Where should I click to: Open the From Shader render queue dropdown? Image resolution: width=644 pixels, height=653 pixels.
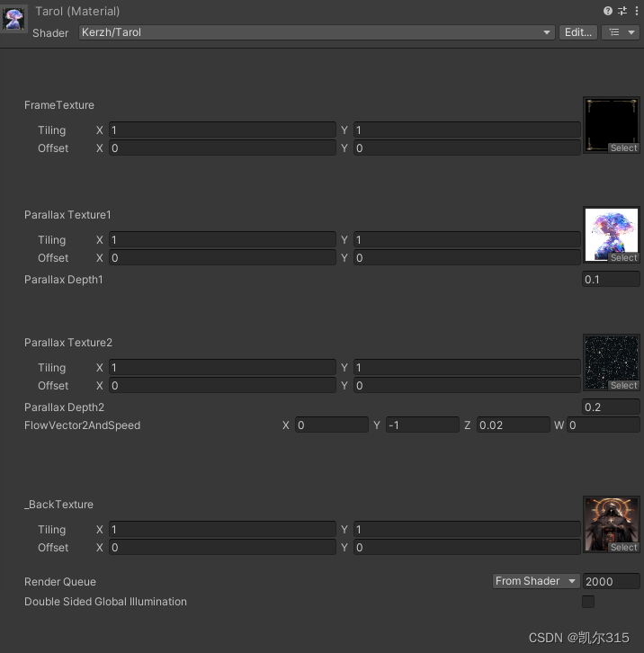click(536, 581)
